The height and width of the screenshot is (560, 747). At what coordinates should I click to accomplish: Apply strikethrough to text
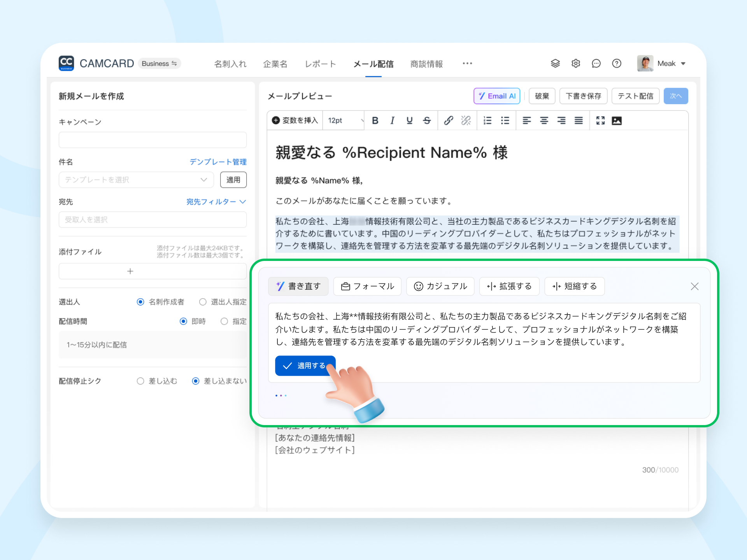click(x=427, y=121)
